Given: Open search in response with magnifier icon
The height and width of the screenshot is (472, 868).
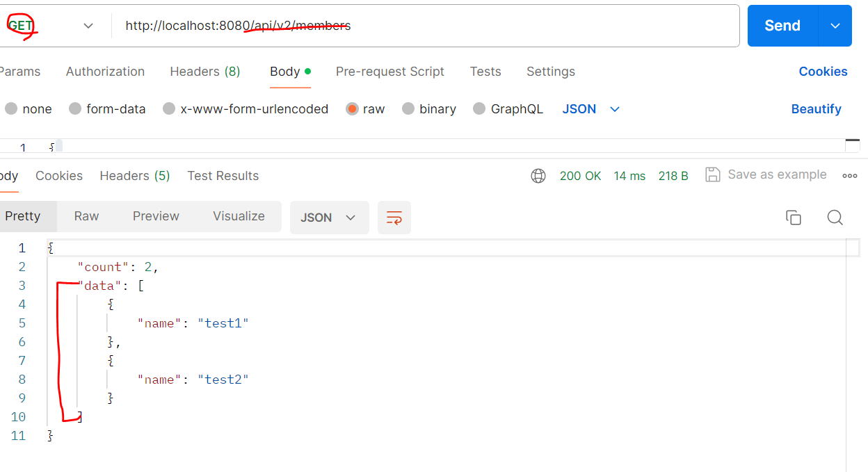Looking at the screenshot, I should coord(835,218).
